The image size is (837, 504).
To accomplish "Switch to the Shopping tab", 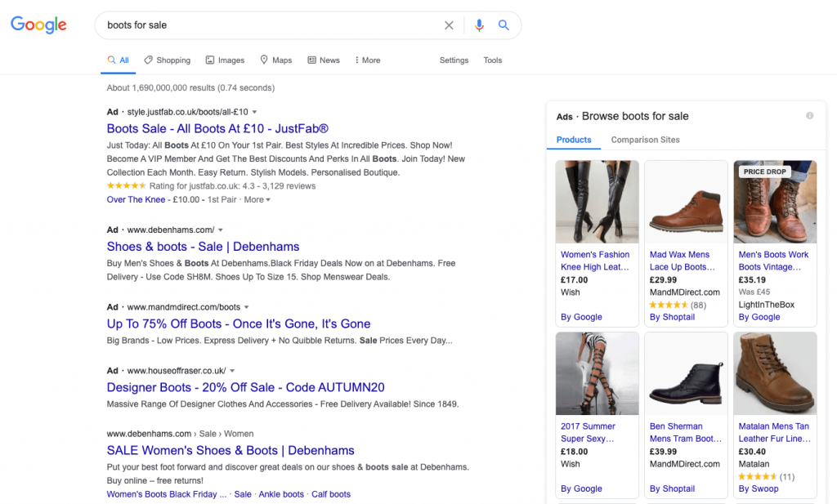I will point(167,60).
